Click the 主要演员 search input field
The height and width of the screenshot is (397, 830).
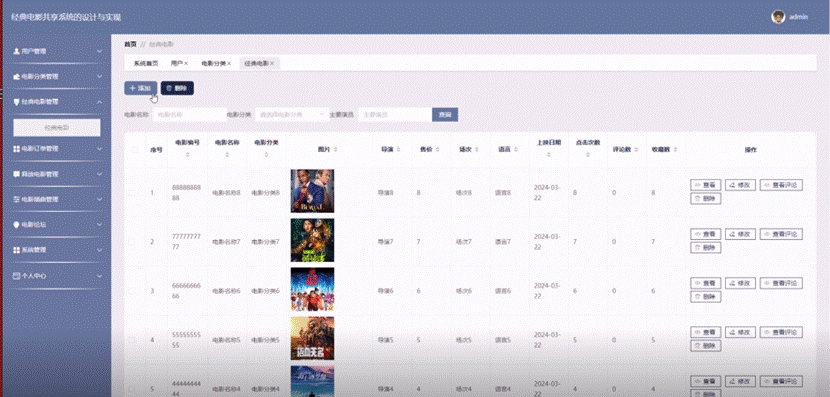395,114
